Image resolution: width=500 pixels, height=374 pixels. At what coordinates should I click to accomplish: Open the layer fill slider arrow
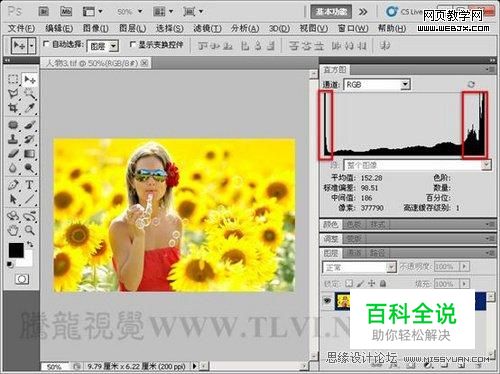click(464, 284)
